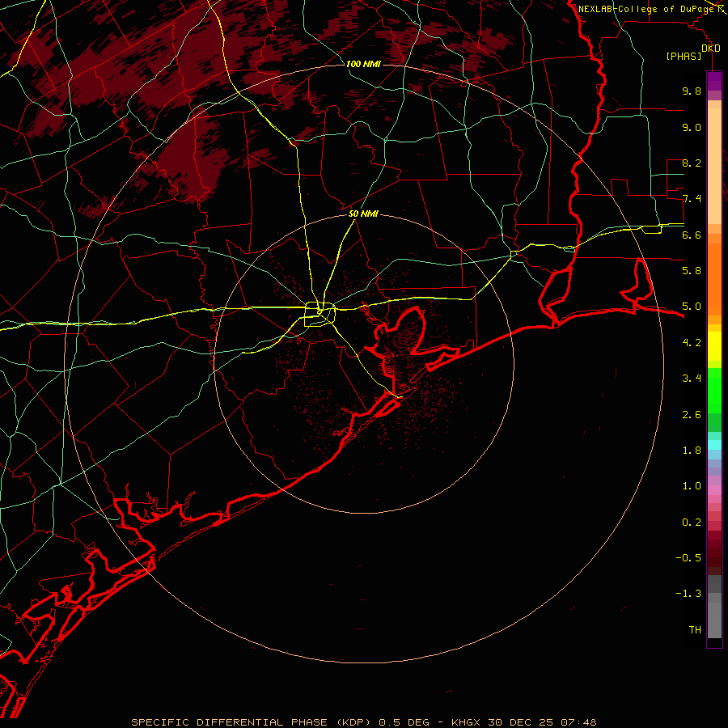Click the scale value "0.2"
This screenshot has width=728, height=728.
click(692, 523)
